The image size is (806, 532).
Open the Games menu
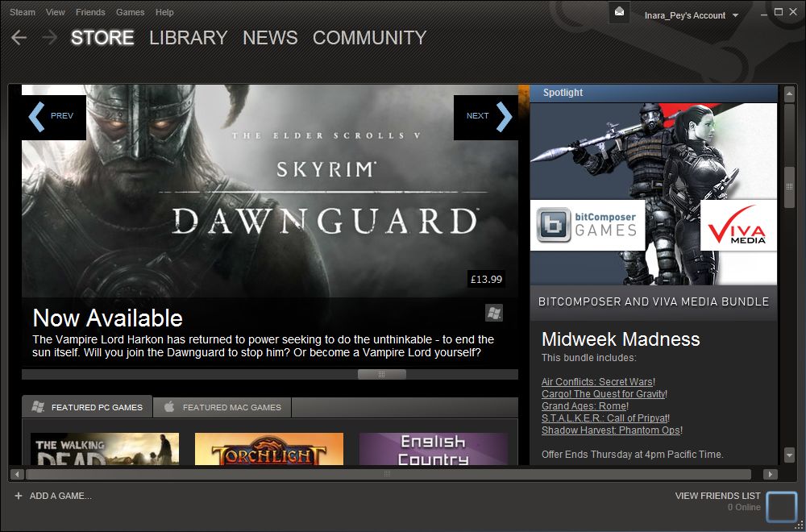130,12
